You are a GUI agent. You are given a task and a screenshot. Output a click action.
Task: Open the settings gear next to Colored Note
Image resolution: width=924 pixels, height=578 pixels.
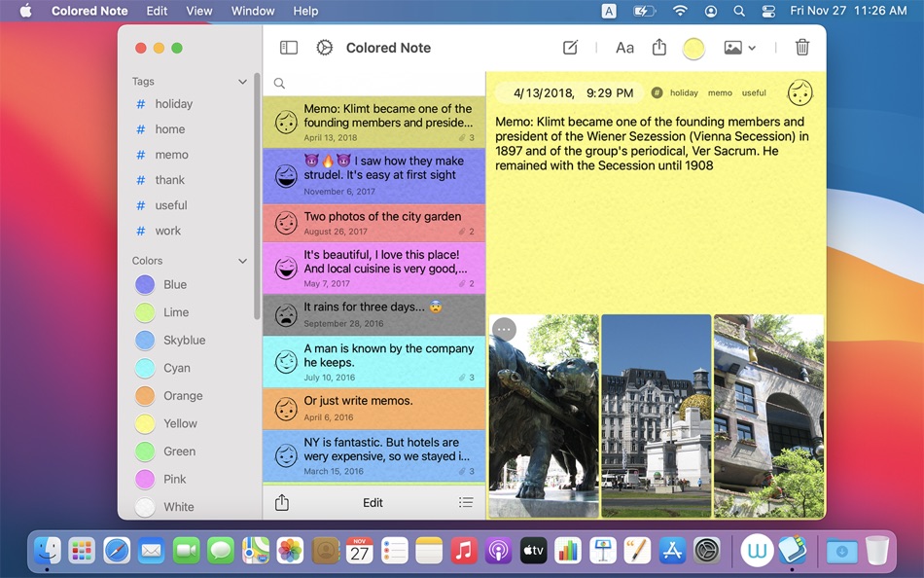click(x=324, y=47)
